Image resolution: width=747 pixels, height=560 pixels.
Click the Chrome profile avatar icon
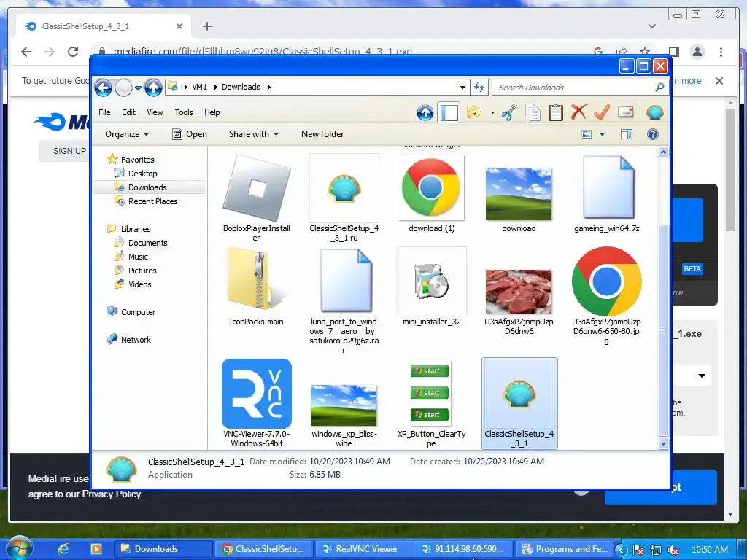point(697,52)
